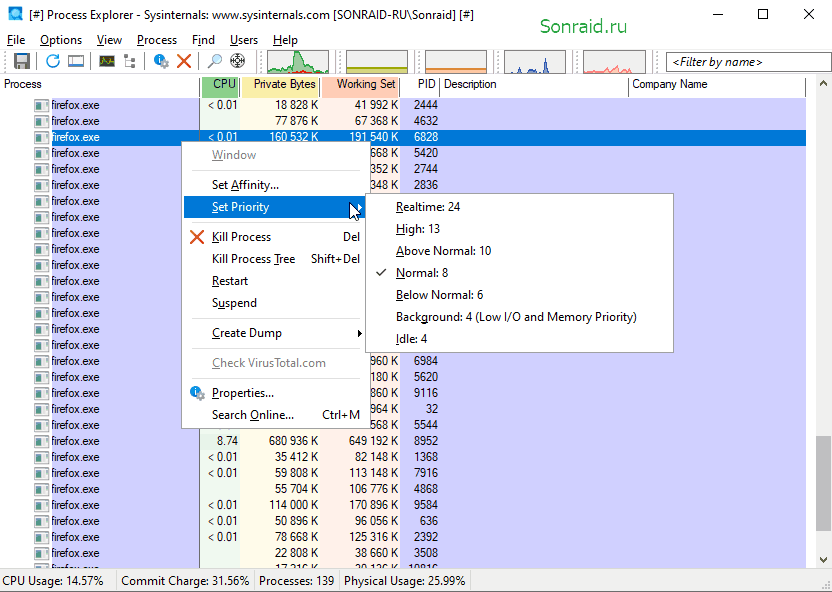
Task: Click firefox.exe icon in PID 636 row
Action: (41, 521)
